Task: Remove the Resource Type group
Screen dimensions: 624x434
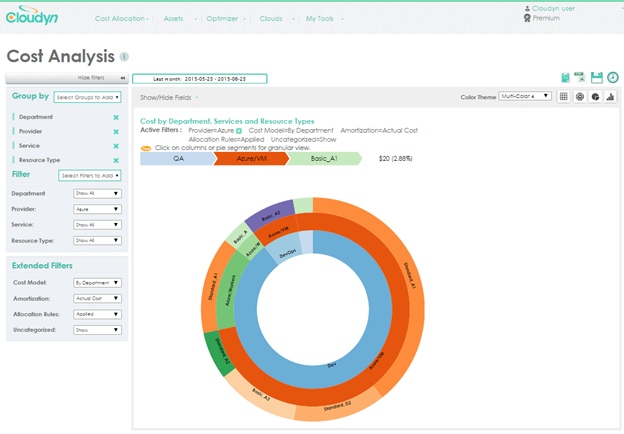Action: [x=116, y=160]
